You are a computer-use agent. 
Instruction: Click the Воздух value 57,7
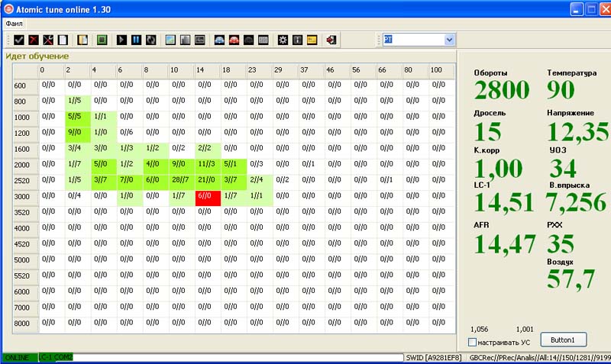point(571,279)
